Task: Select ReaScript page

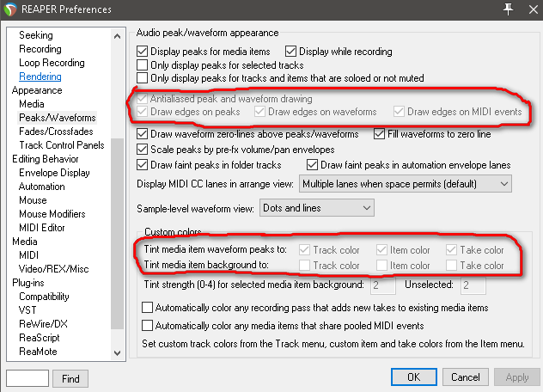Action: coord(40,338)
